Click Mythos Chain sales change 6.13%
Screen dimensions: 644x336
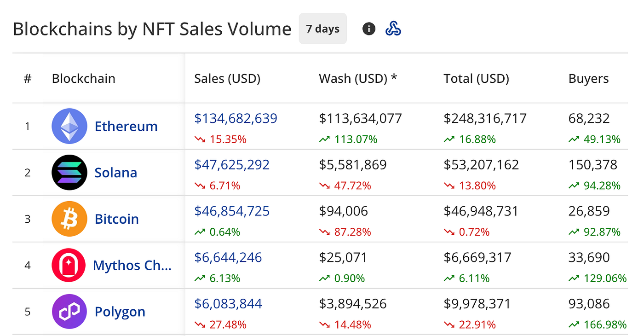(217, 278)
